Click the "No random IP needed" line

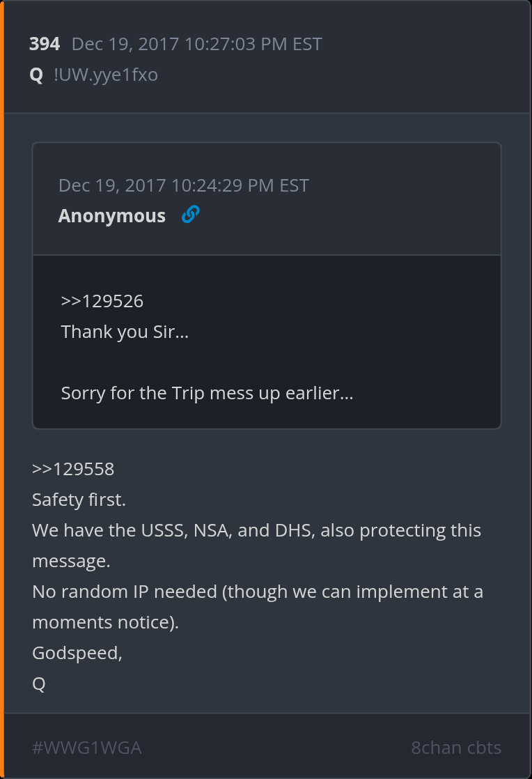258,592
